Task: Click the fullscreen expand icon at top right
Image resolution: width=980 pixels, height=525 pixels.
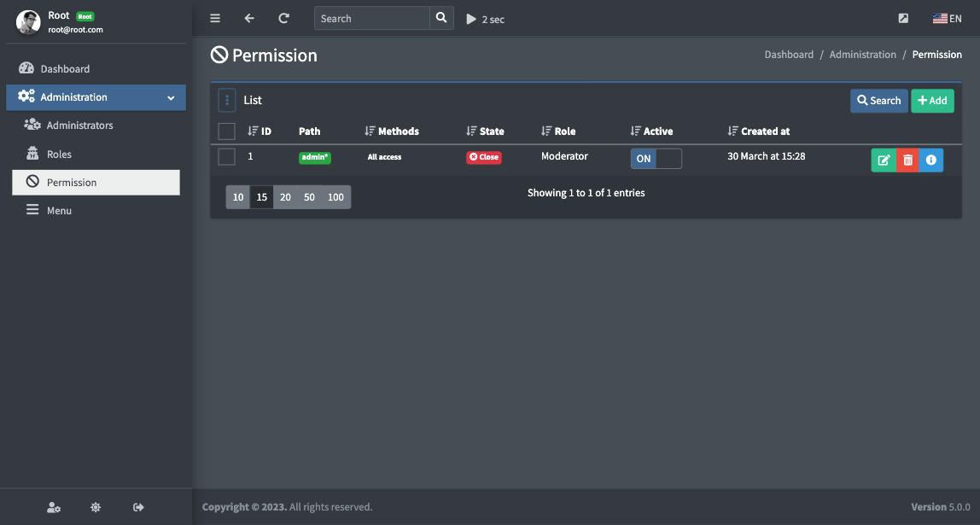Action: 903,19
